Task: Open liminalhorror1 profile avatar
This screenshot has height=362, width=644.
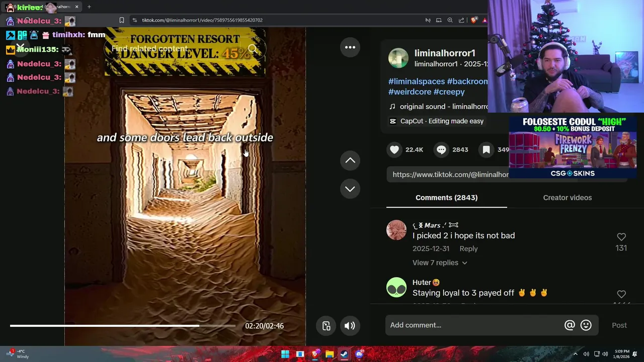Action: coord(398,58)
